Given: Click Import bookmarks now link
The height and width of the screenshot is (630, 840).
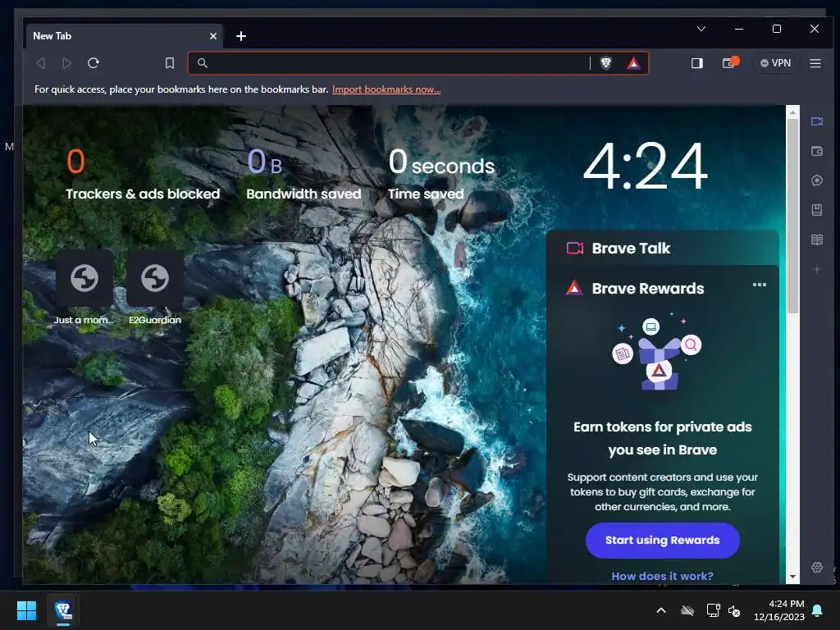Looking at the screenshot, I should [x=386, y=89].
